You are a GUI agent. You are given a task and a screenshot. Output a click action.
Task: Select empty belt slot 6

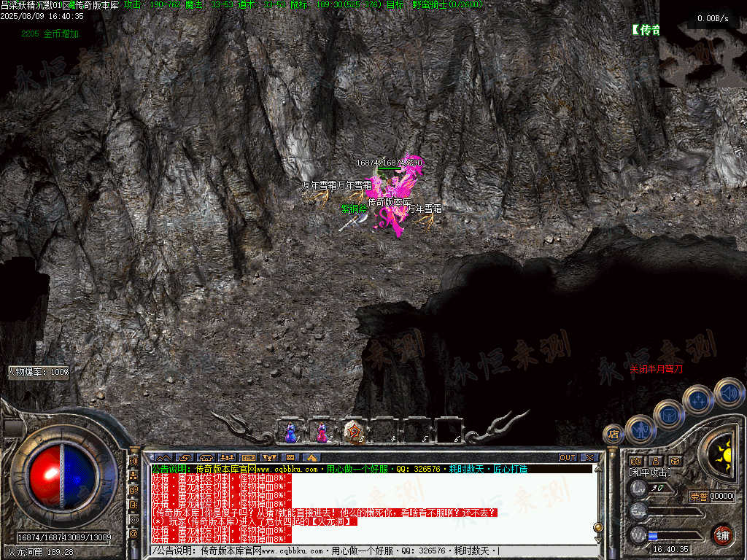point(449,432)
